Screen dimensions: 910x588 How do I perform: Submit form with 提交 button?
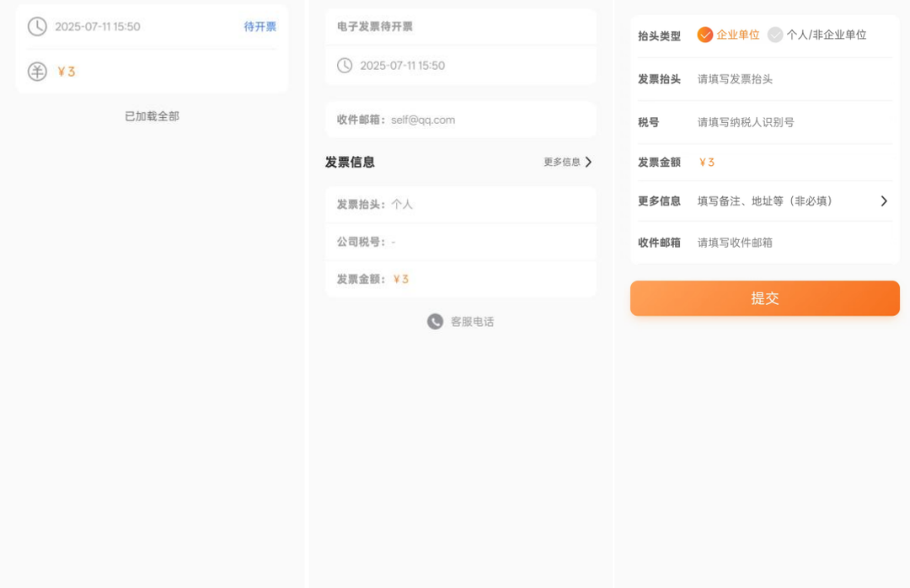[765, 298]
